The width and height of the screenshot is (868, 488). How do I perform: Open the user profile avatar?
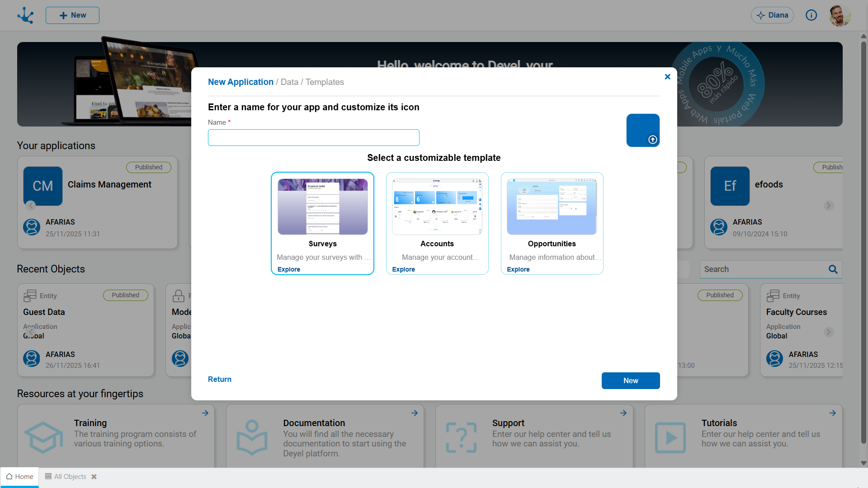pos(840,15)
